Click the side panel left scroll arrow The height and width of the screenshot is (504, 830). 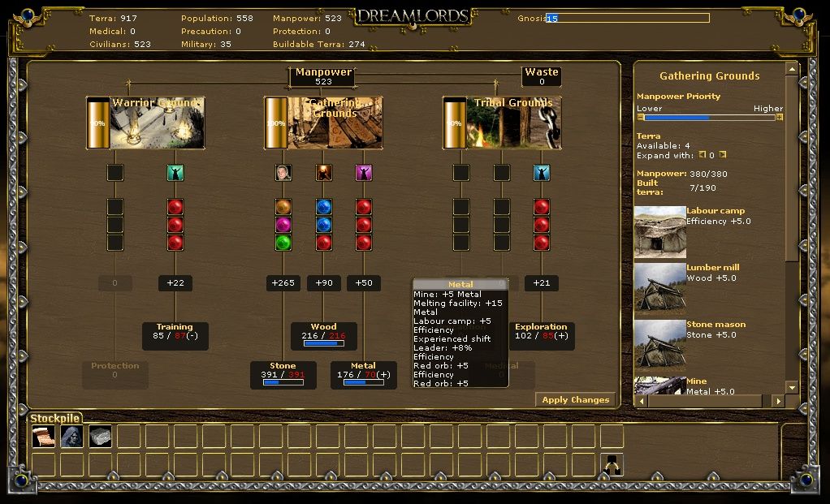click(x=642, y=402)
